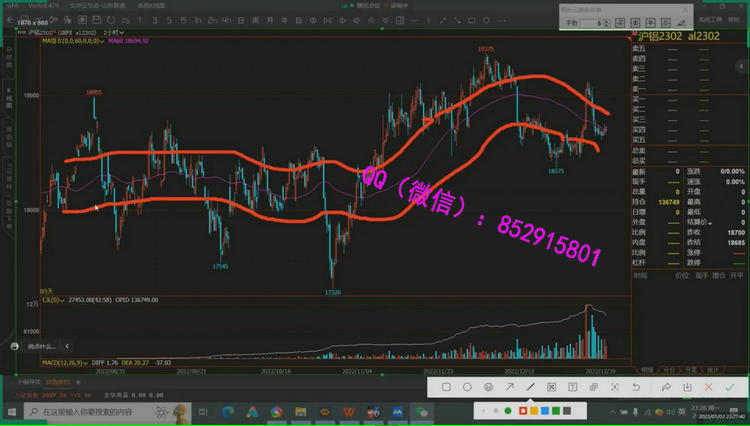Choose the pen line drawing tool

530,387
